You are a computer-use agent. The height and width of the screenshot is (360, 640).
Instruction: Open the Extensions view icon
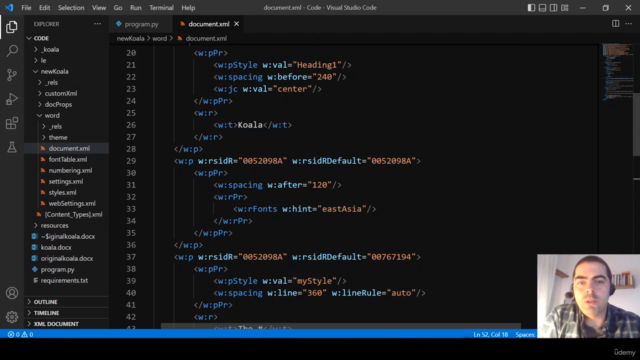pyautogui.click(x=12, y=123)
